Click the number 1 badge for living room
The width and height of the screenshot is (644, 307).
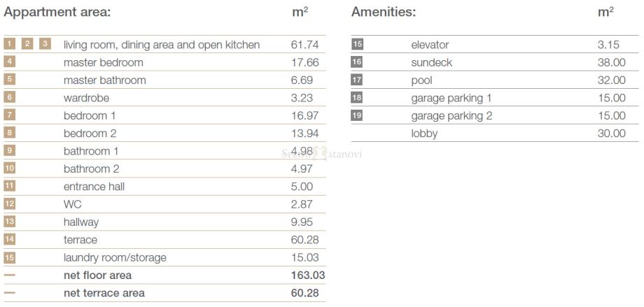[x=9, y=44]
